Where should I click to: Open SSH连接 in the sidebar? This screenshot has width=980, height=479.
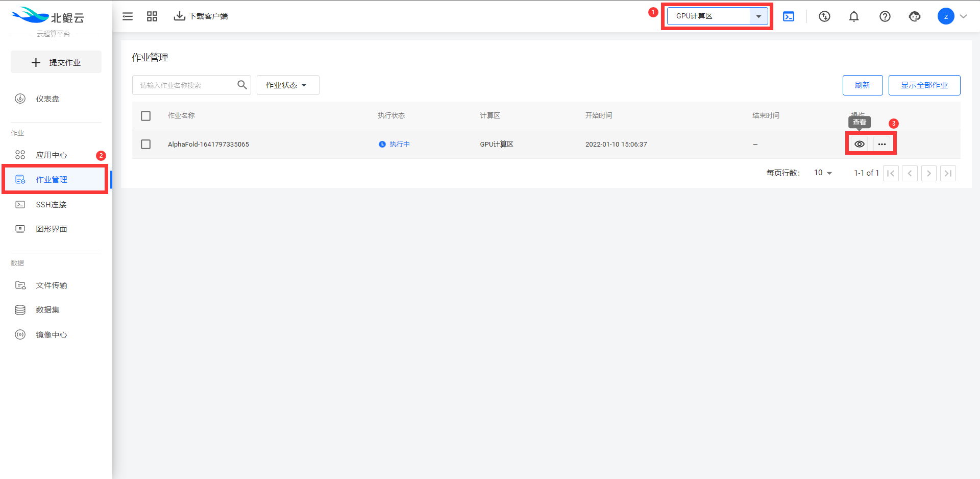click(56, 205)
